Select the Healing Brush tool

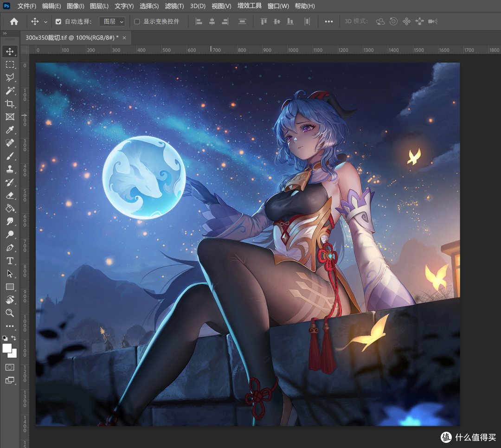tap(10, 143)
